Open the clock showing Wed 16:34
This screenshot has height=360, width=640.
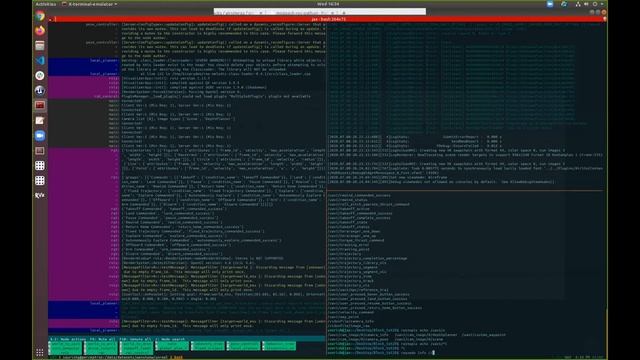(x=328, y=4)
